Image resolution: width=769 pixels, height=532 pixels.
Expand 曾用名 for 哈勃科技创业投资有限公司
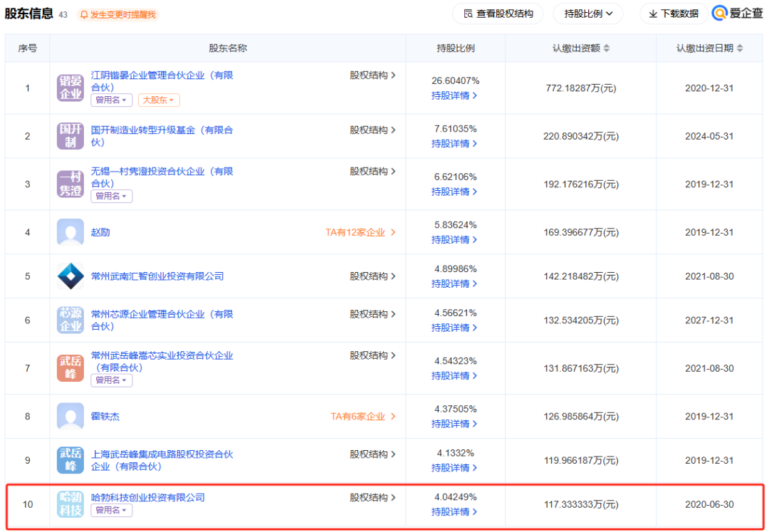[111, 510]
